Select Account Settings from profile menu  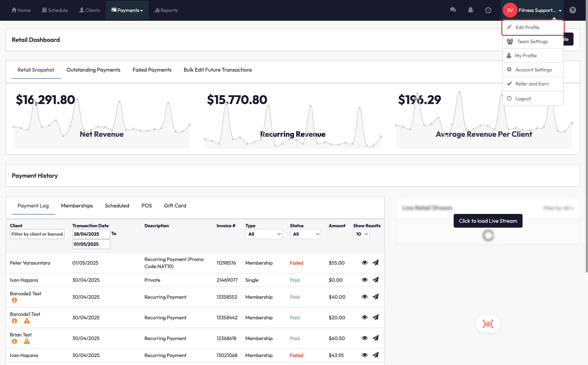tap(533, 70)
